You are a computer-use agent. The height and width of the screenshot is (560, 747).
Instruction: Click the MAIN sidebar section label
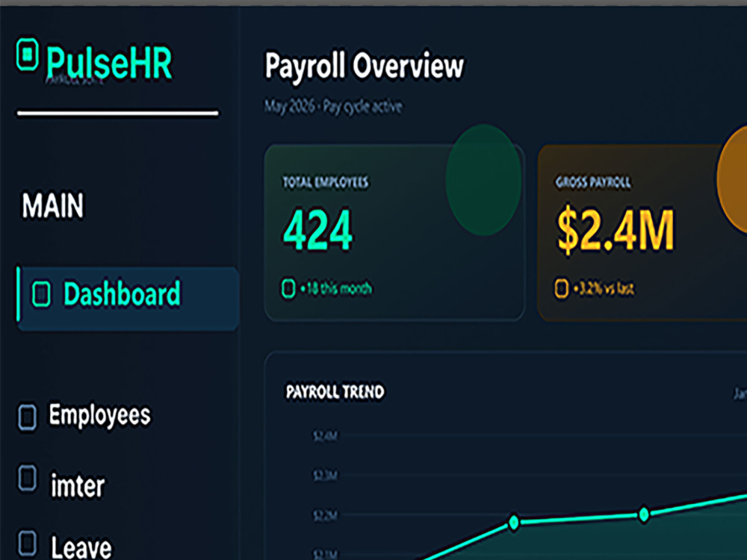click(53, 206)
